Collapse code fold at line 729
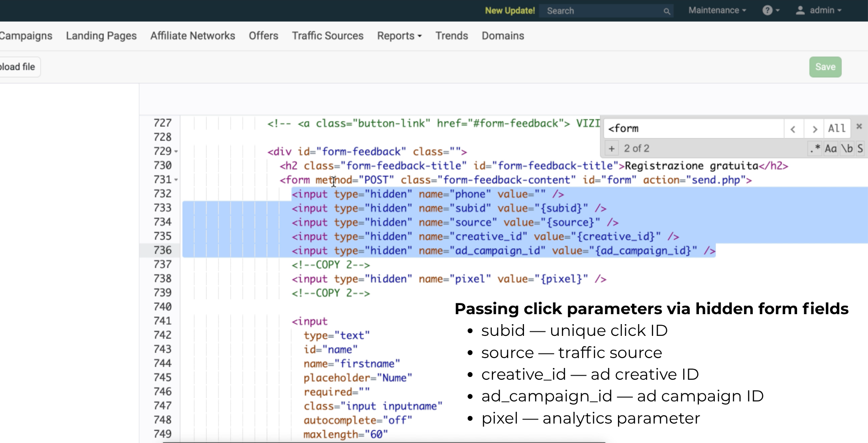Viewport: 868px width, 443px height. click(176, 152)
